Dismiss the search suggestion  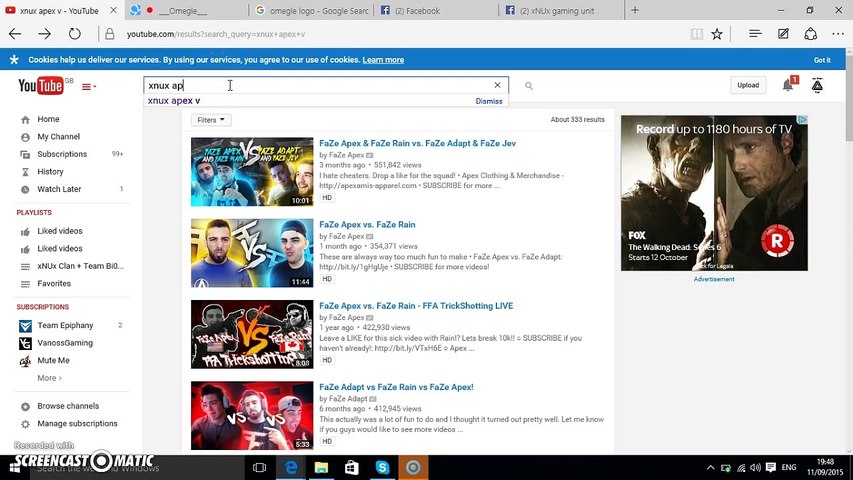pos(489,101)
